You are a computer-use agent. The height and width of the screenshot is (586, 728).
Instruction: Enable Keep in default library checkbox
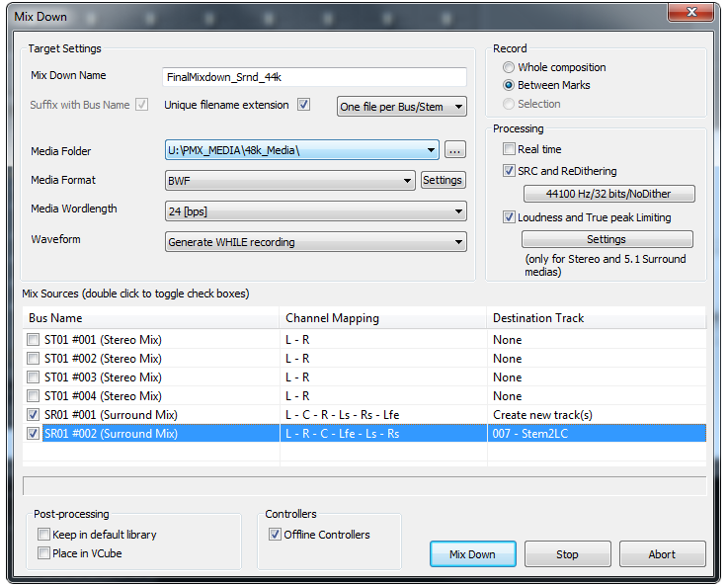[44, 535]
